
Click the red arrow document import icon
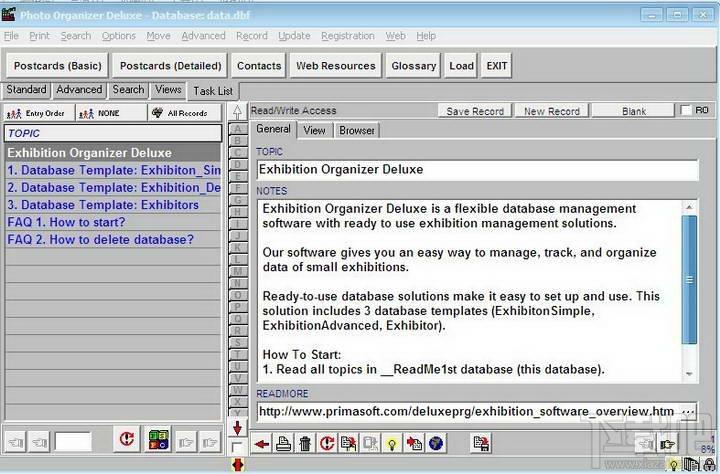(x=414, y=444)
